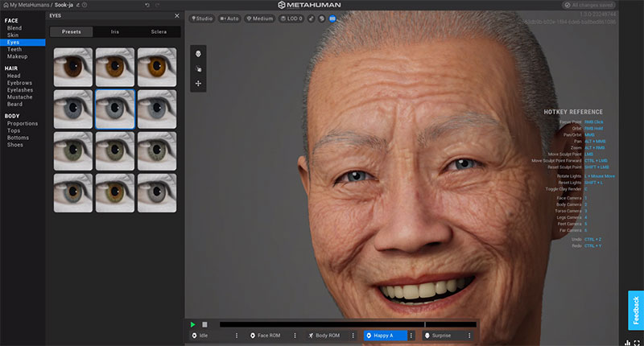Stop the animation with the stop button
This screenshot has width=644, height=346.
pyautogui.click(x=204, y=324)
